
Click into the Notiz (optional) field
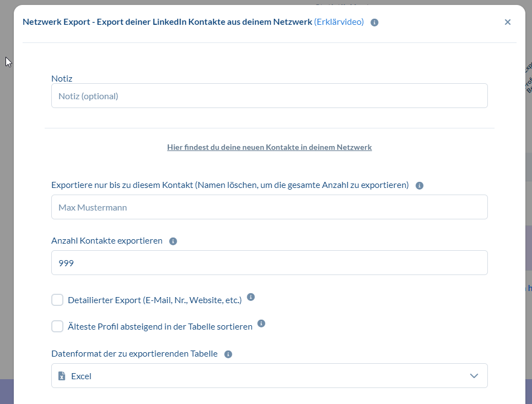tap(269, 96)
